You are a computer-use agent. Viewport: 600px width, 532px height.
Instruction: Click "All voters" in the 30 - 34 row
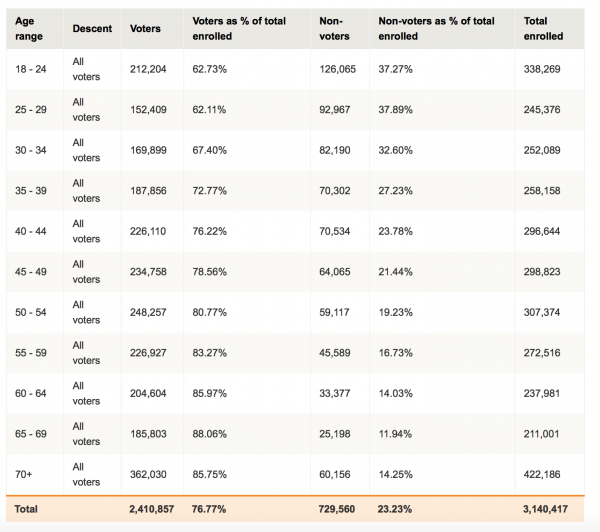coord(86,150)
